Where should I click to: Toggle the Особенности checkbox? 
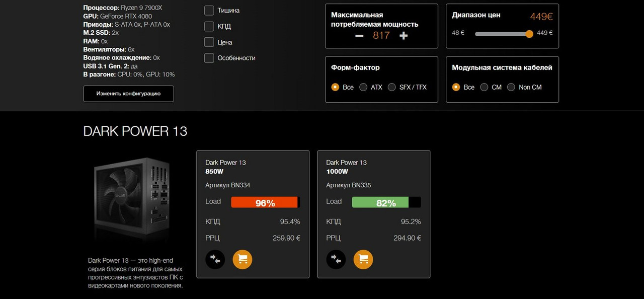click(209, 58)
